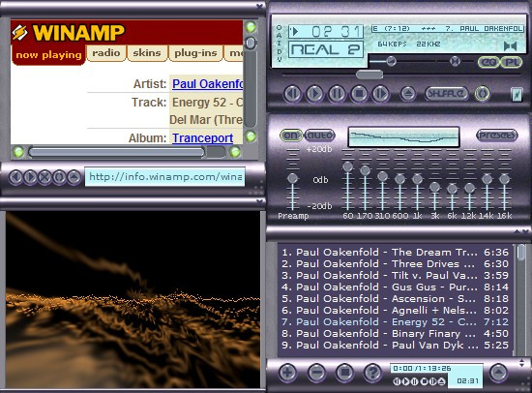The image size is (532, 393).
Task: Click the playlist mini Stop button
Action: pyautogui.click(x=424, y=381)
